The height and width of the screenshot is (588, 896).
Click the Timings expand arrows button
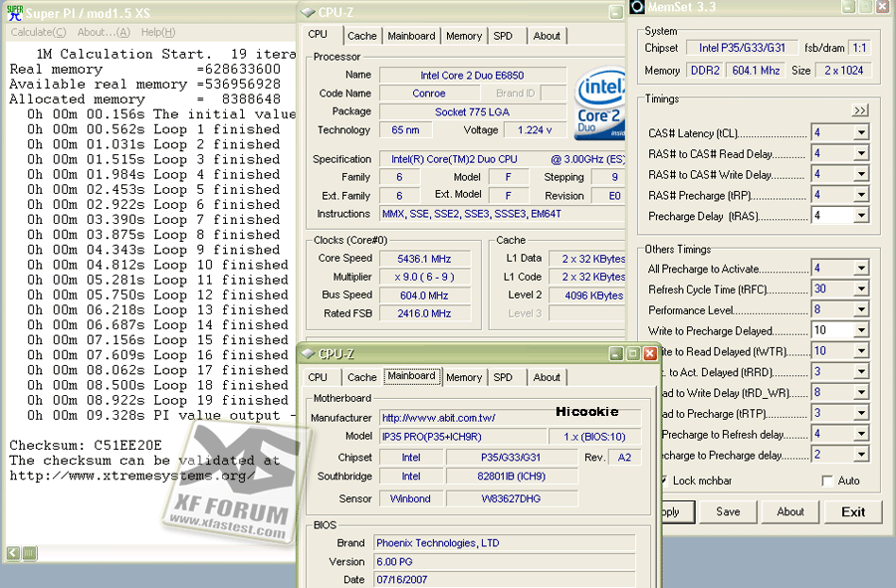point(859,110)
